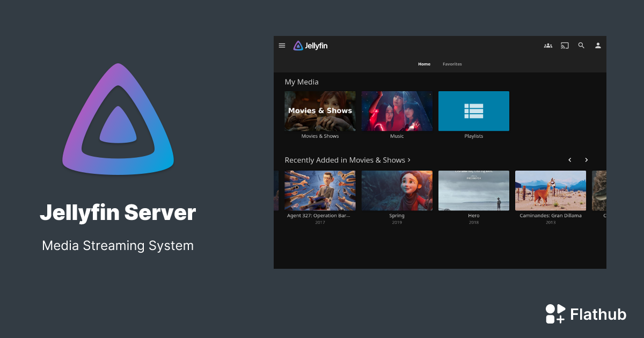Viewport: 644px width, 338px height.
Task: Switch to the Favorites tab
Action: 452,64
